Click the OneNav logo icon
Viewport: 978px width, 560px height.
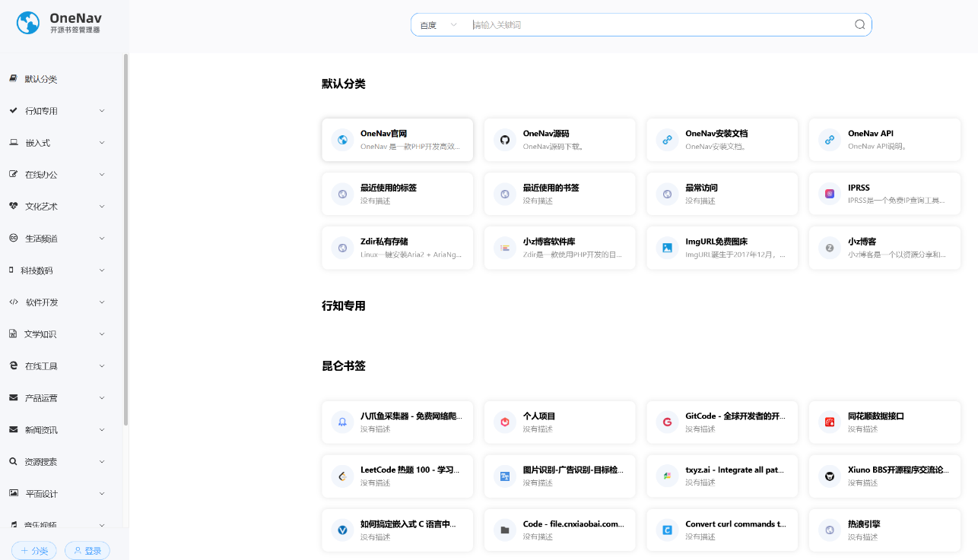28,23
